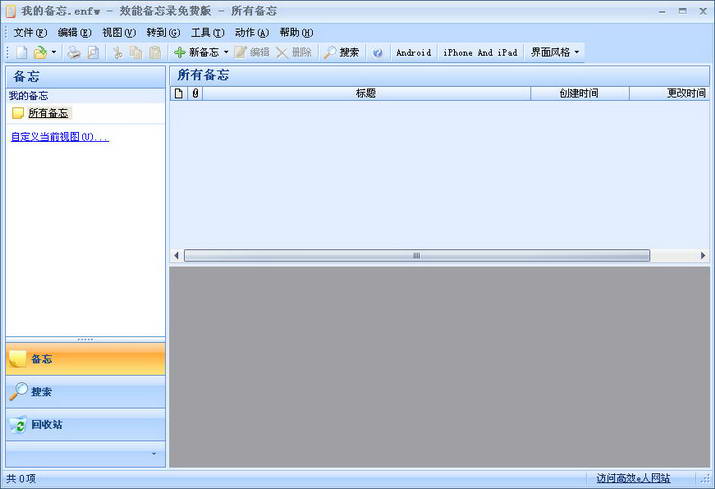Click the 自定义当前视图 link

click(60, 137)
